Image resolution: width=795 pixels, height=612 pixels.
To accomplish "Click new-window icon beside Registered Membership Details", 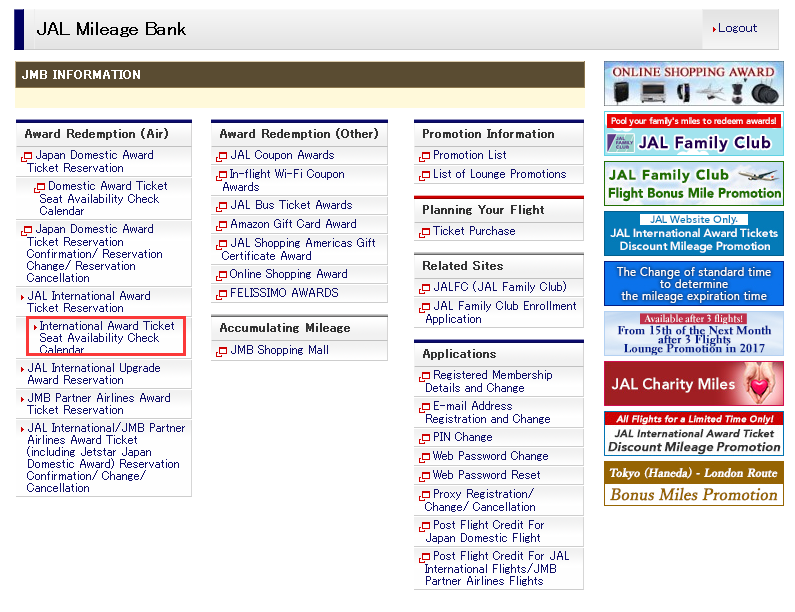I will click(424, 377).
